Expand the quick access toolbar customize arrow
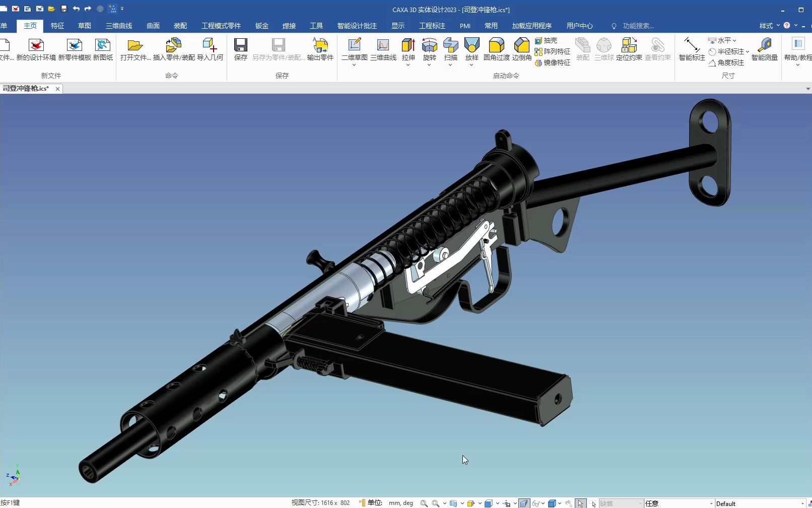 [122, 9]
